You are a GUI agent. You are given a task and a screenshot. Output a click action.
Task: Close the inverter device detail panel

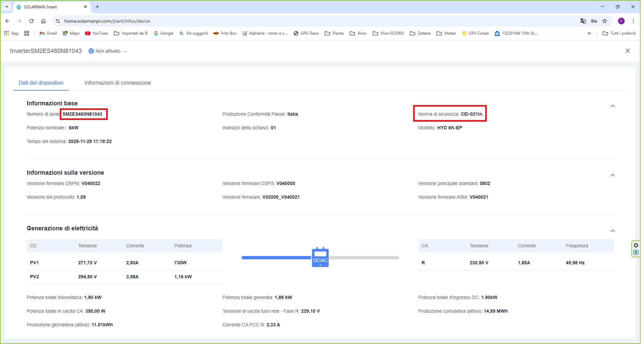(x=627, y=51)
